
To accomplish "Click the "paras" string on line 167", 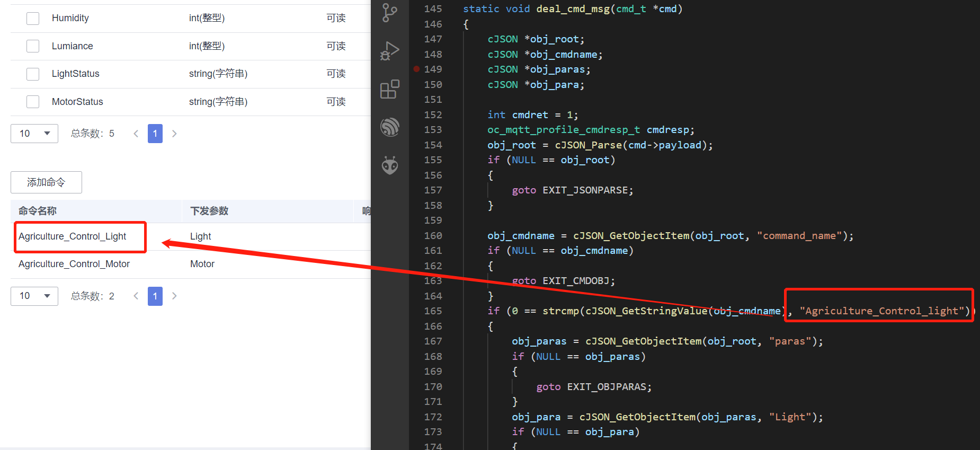I will 790,341.
